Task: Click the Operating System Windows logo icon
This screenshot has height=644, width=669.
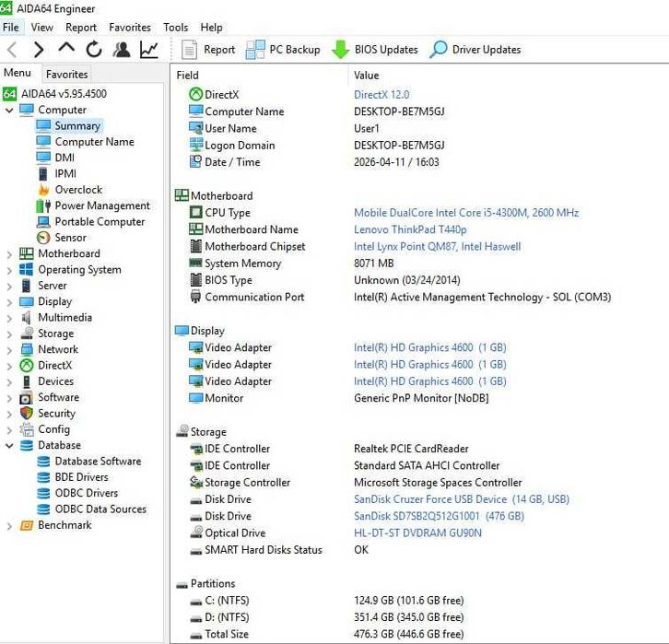Action: (27, 270)
